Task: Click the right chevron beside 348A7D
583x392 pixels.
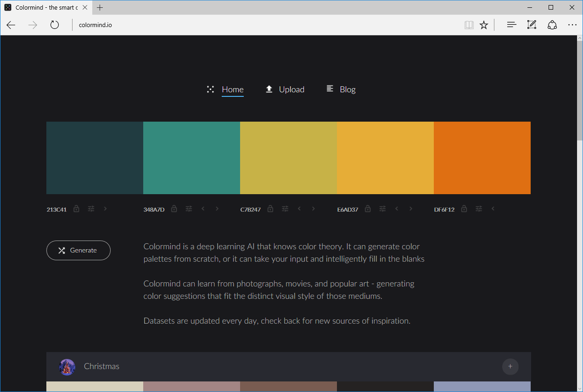Action: pos(217,208)
